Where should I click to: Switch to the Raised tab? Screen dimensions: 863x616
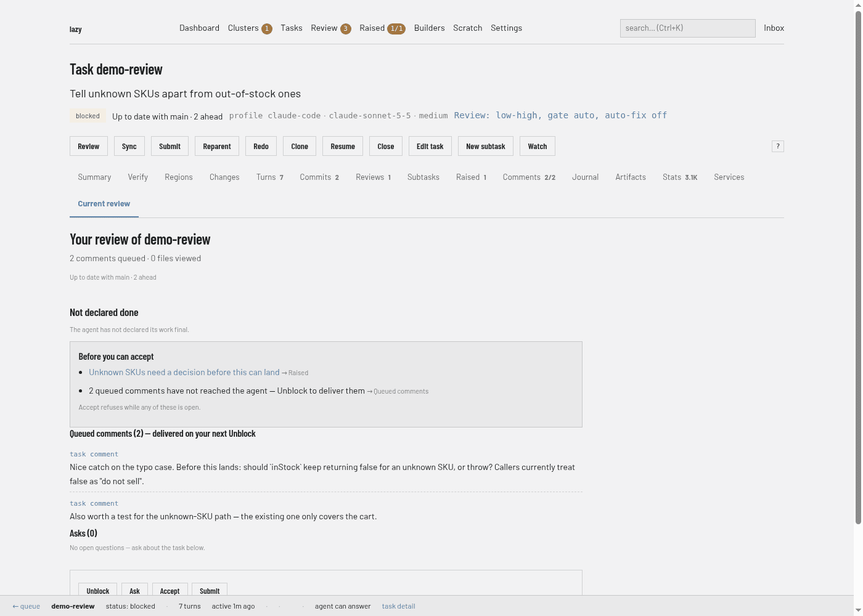point(472,177)
